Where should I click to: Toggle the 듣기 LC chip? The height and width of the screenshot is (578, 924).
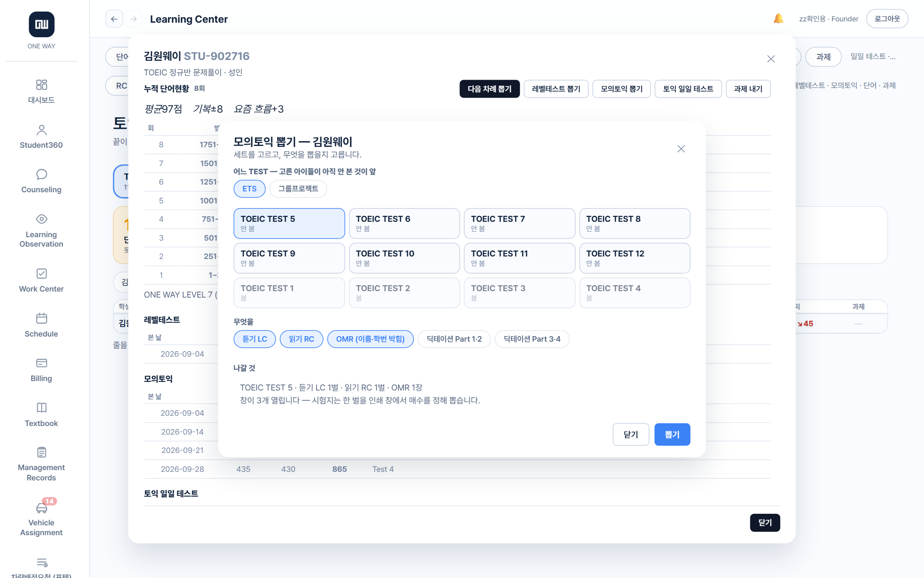pyautogui.click(x=255, y=339)
